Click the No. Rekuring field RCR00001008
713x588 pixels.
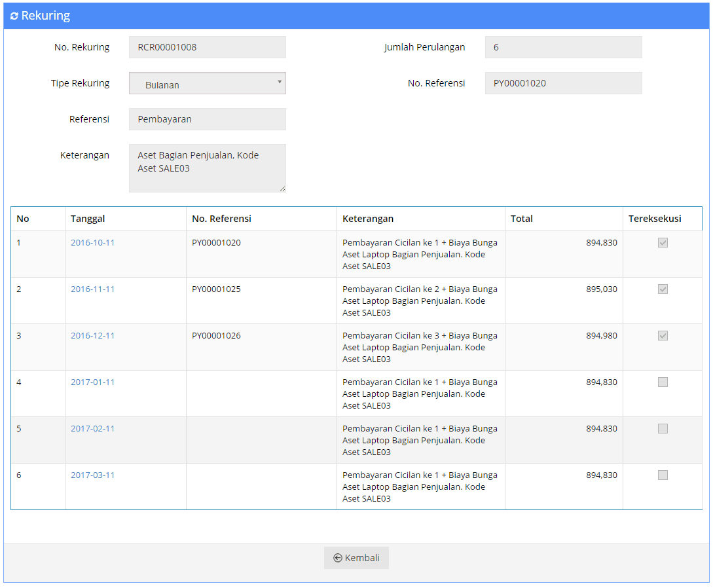pyautogui.click(x=207, y=47)
